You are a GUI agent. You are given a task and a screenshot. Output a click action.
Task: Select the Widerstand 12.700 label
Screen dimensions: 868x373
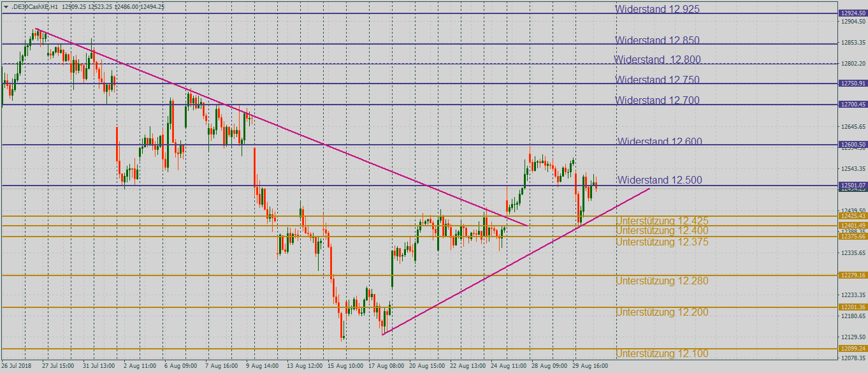tap(657, 100)
